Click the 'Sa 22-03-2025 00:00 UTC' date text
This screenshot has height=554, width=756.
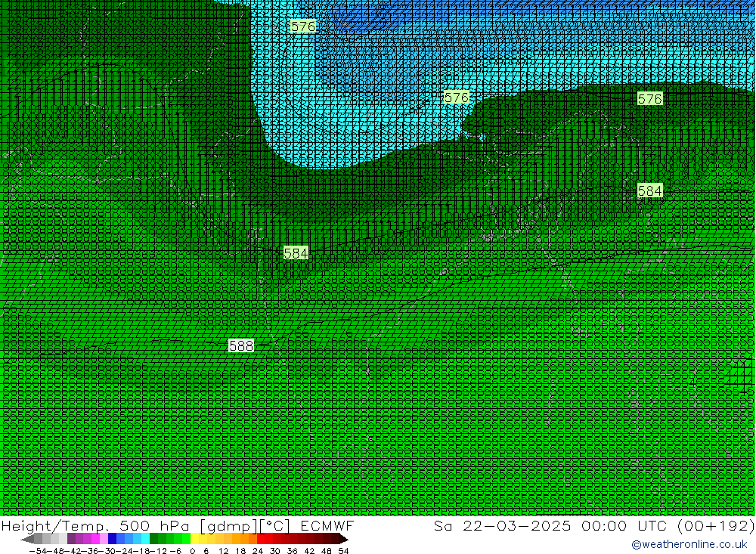[x=550, y=525]
